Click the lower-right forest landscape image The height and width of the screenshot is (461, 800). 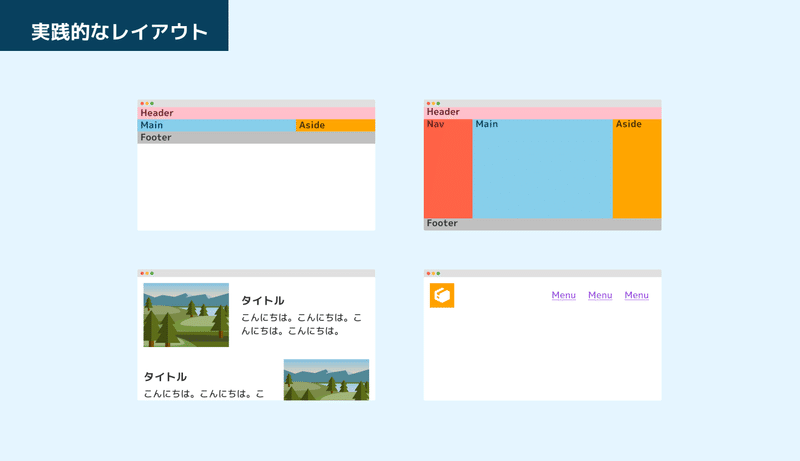pyautogui.click(x=327, y=380)
